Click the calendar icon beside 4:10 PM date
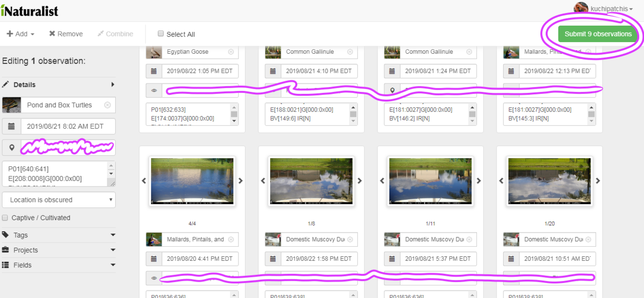This screenshot has height=298, width=644. click(273, 71)
